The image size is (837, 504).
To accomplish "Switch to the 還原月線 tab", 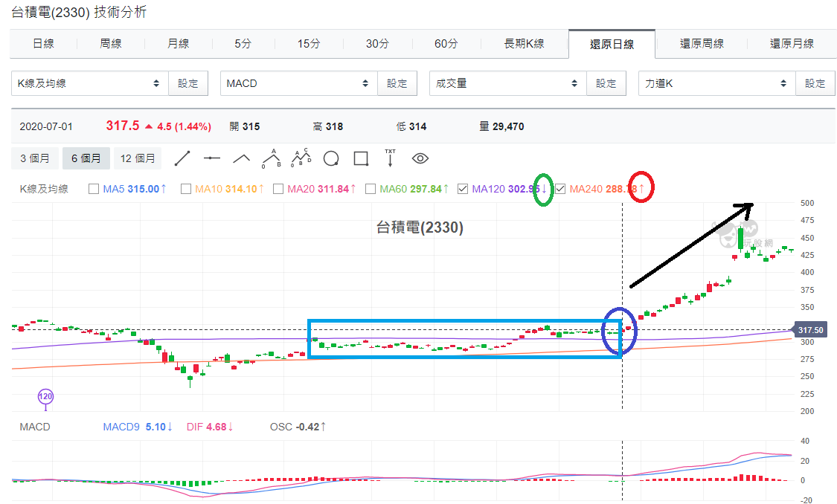I will [792, 44].
